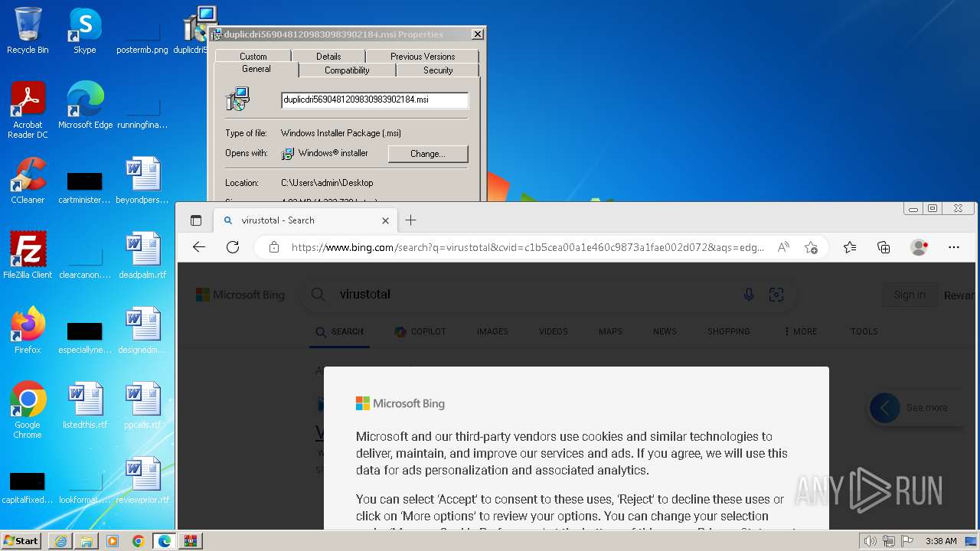Open Bing NEWS results tab
Screen dimensions: 980x551
[665, 331]
